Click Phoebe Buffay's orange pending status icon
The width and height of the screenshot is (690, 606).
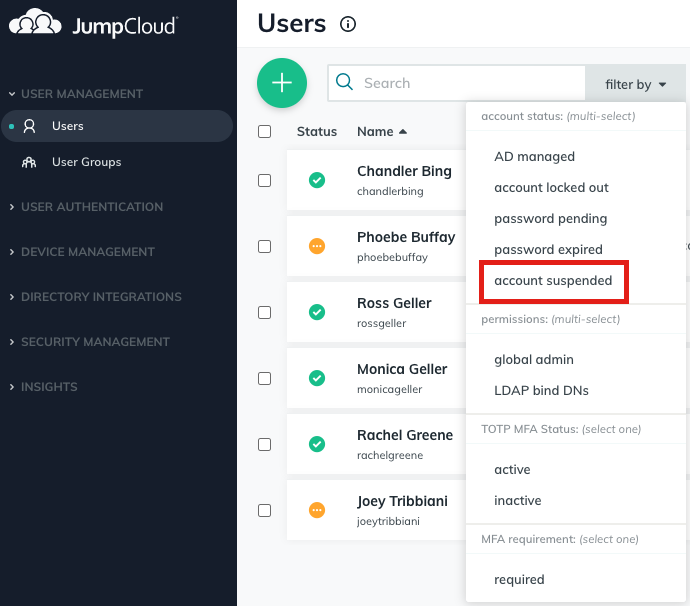pyautogui.click(x=317, y=246)
